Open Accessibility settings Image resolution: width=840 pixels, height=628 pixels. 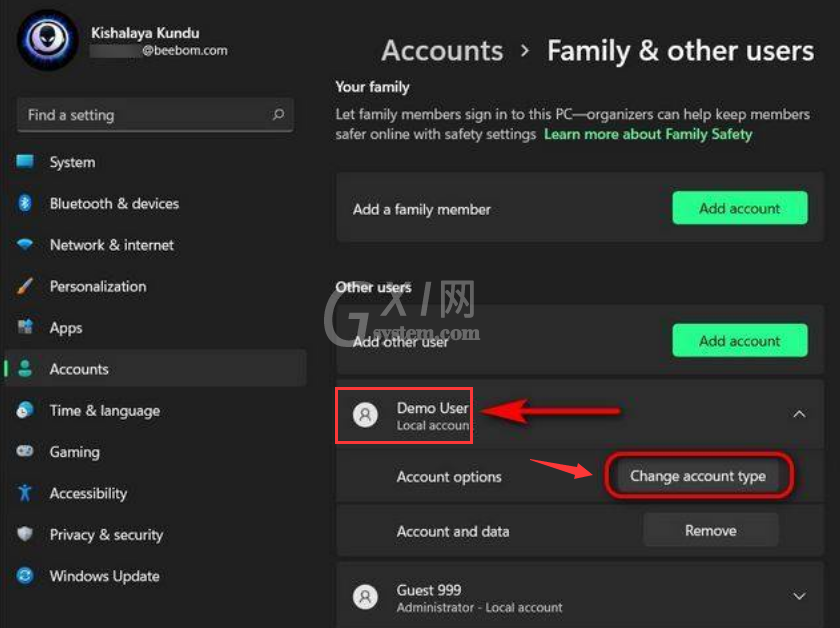coord(155,493)
